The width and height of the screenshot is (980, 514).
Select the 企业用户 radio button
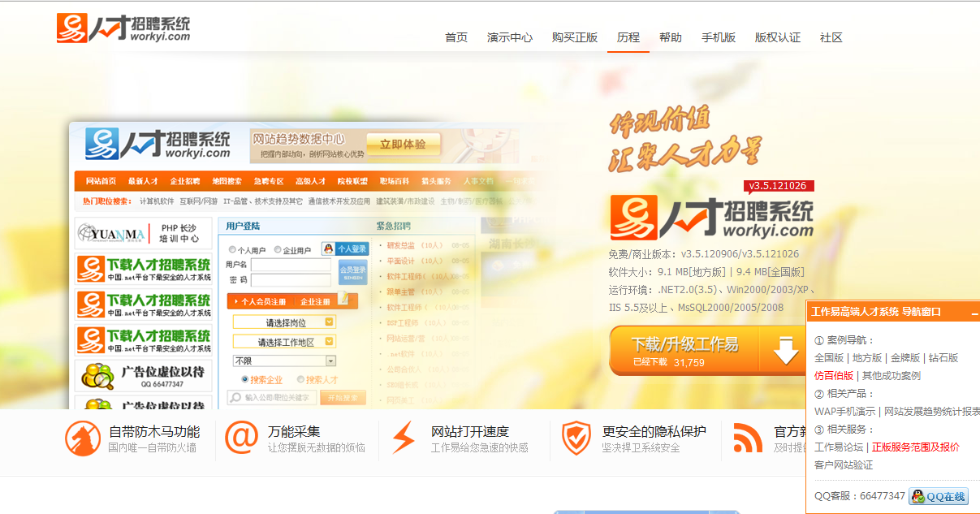(278, 250)
